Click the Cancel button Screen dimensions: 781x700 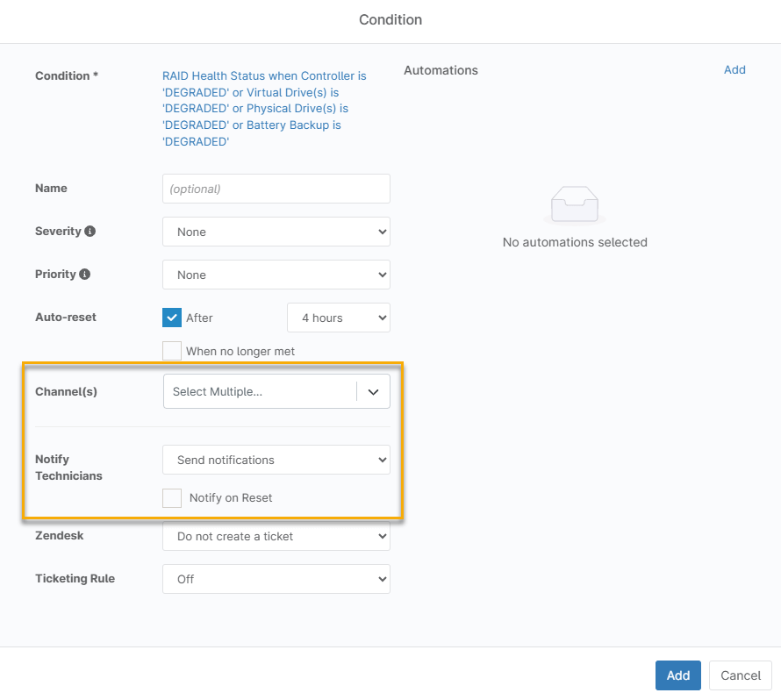click(x=740, y=675)
